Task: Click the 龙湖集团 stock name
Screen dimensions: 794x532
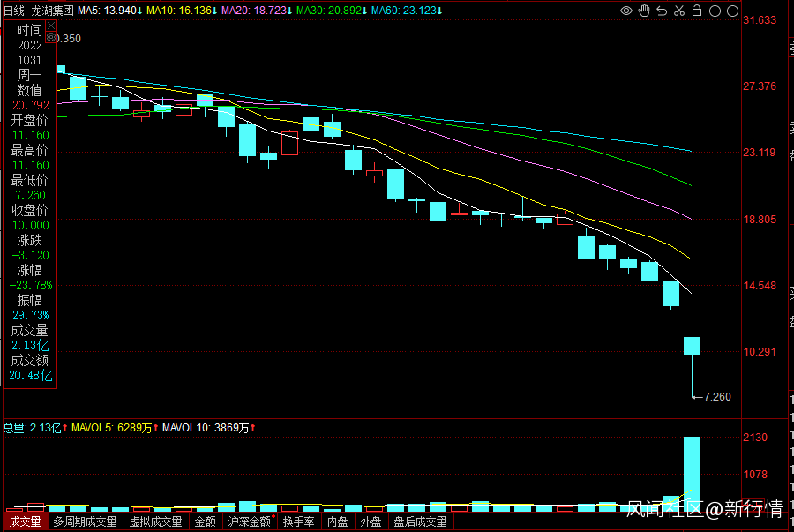Action: (x=52, y=11)
